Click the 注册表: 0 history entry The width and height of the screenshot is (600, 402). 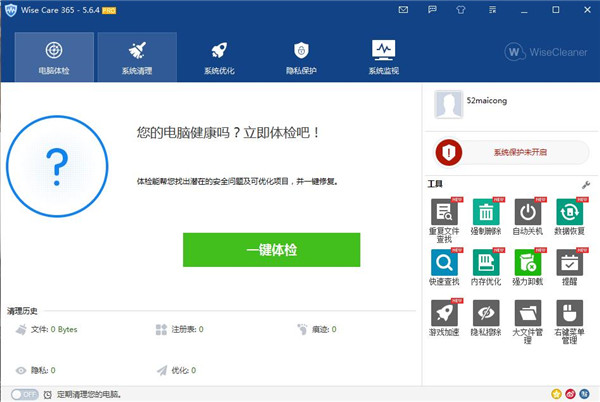(179, 329)
